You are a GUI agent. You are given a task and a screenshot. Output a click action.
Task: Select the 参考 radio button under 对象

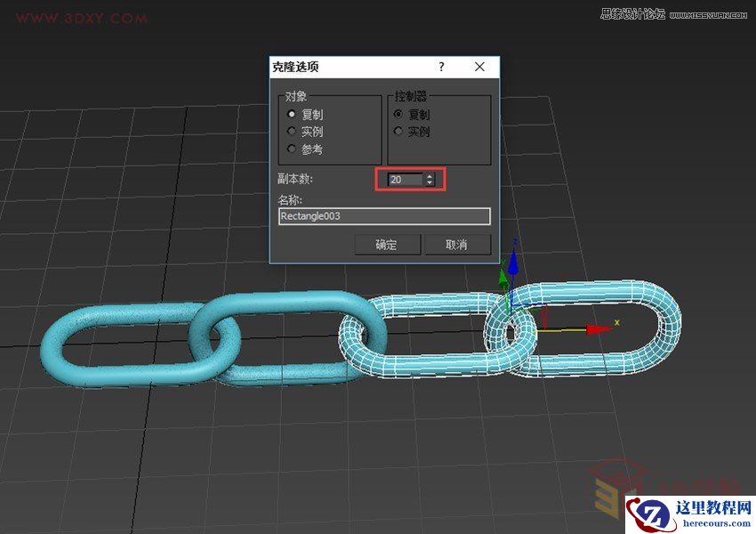coord(291,148)
